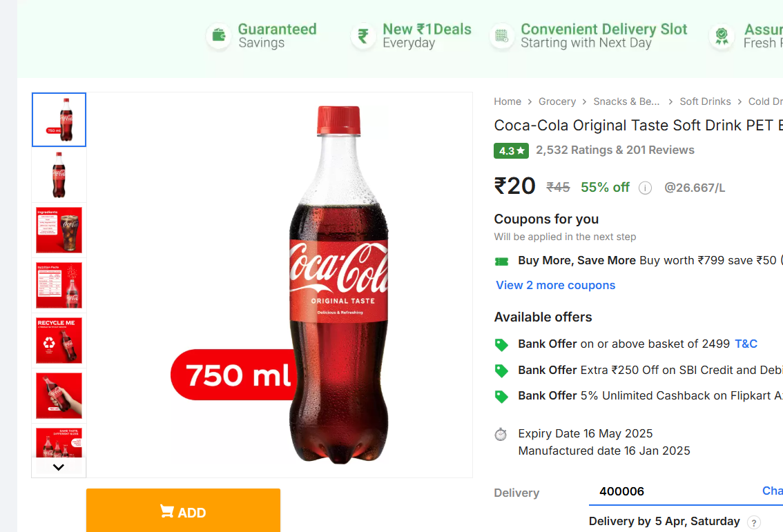Open Grocery in the breadcrumb
Viewport: 783px width, 532px height.
[x=557, y=101]
